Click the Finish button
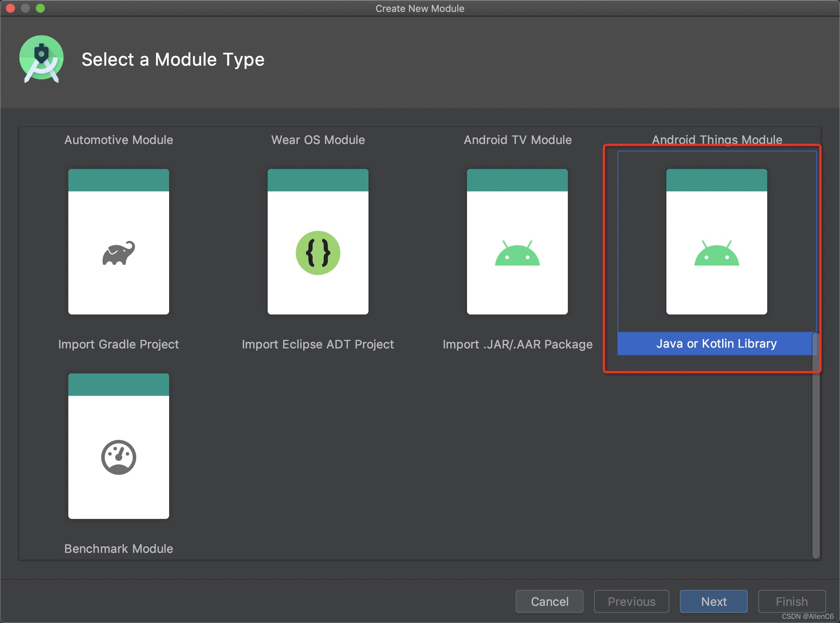 click(x=792, y=601)
